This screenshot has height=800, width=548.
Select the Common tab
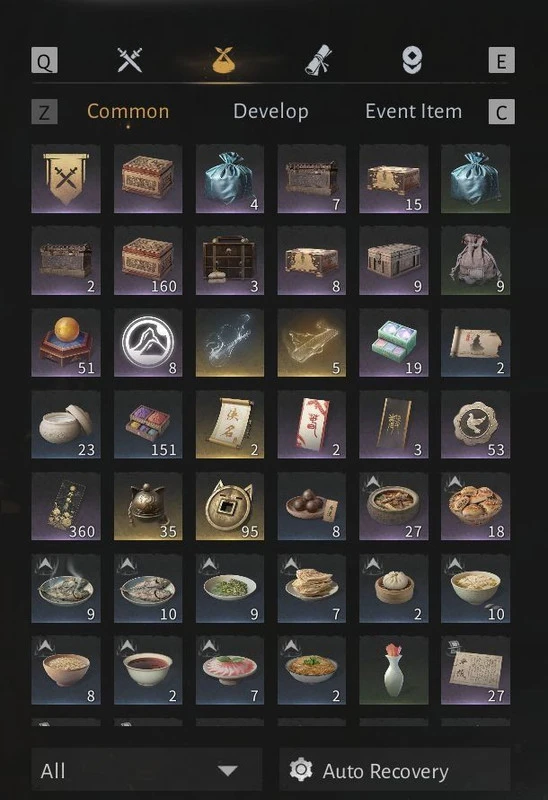pyautogui.click(x=128, y=111)
